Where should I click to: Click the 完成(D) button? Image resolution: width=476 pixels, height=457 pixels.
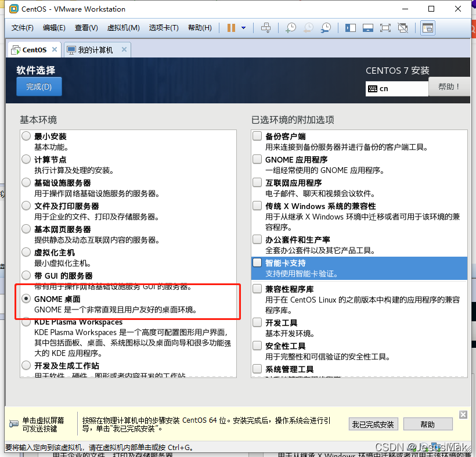[x=38, y=85]
